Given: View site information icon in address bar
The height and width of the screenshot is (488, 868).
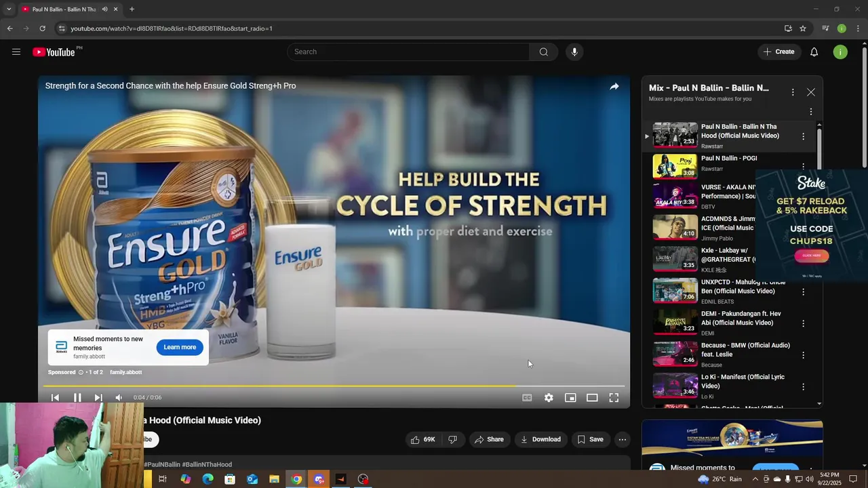Looking at the screenshot, I should click(62, 28).
